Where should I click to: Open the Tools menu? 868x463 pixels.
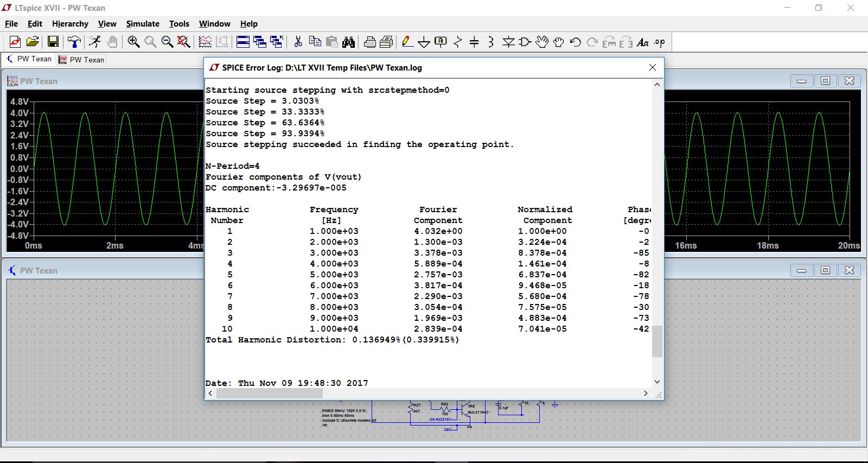179,24
